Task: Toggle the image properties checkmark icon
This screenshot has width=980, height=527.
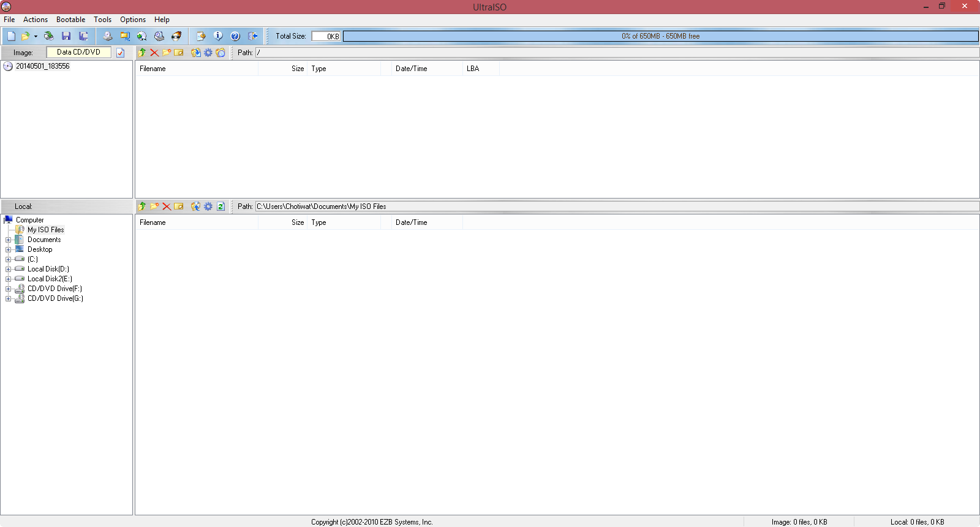Action: (120, 53)
